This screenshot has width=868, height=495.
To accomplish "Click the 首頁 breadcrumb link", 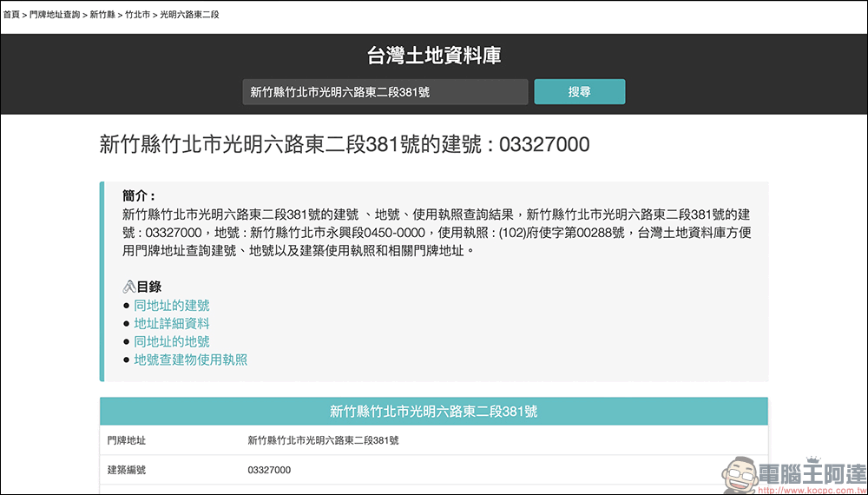I will [x=11, y=15].
